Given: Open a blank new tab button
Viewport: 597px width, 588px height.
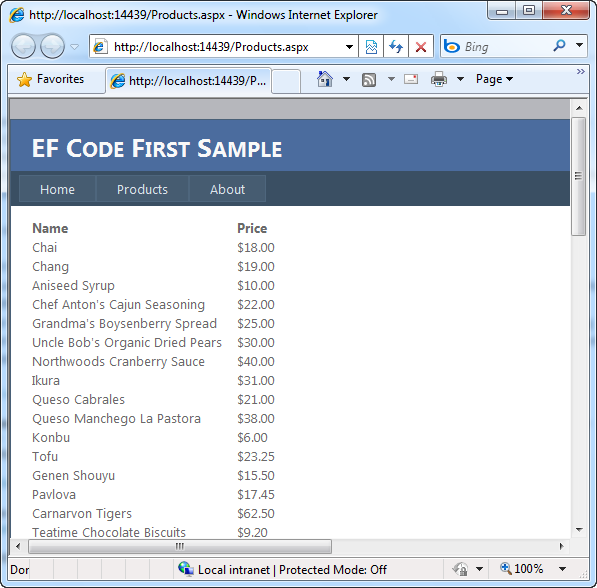Looking at the screenshot, I should 286,81.
